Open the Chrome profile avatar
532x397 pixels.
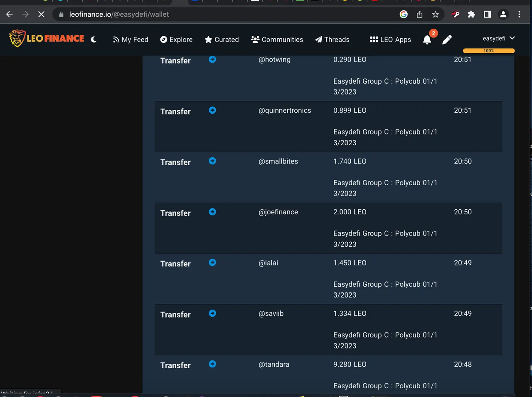click(503, 15)
